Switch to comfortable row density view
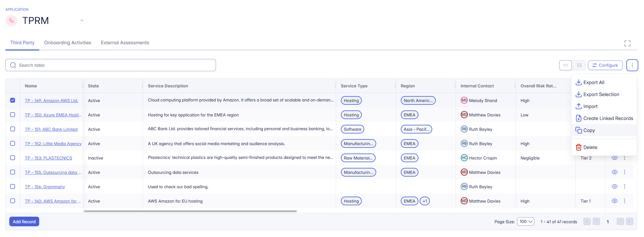Screen dimensions: 644x237 tap(566, 65)
